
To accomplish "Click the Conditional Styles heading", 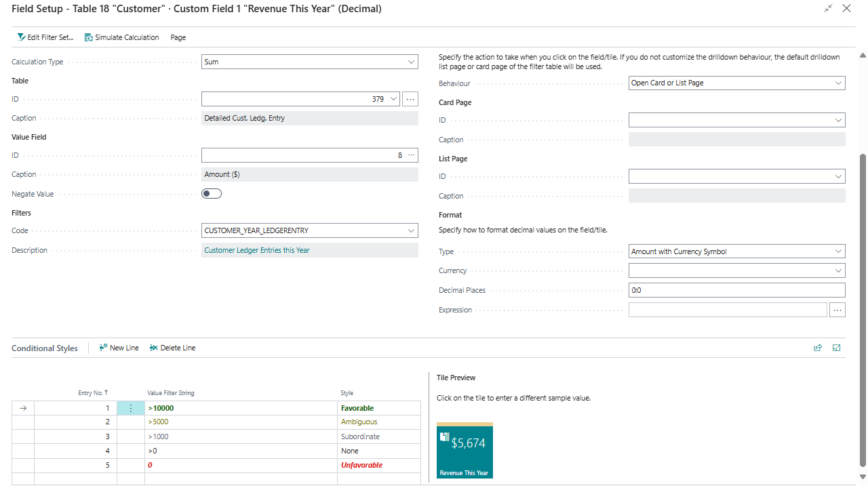I will point(45,348).
